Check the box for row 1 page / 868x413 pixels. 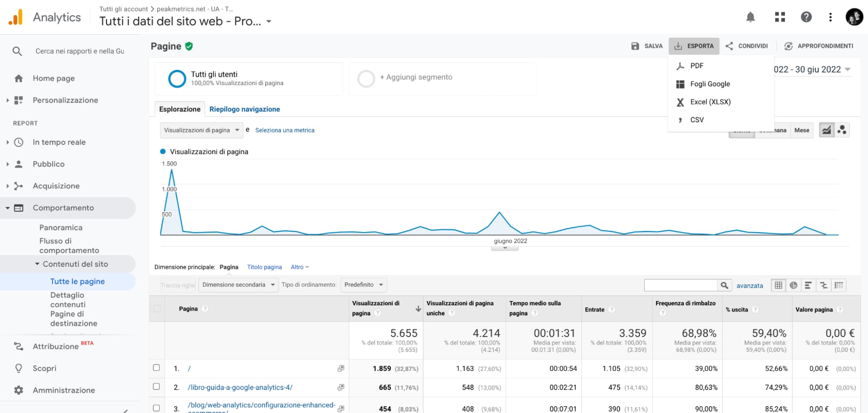(x=156, y=368)
